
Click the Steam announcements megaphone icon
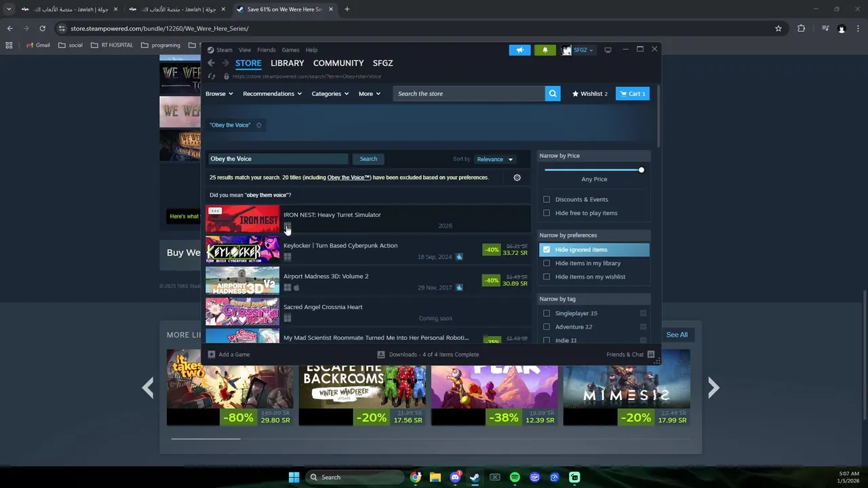(x=520, y=49)
